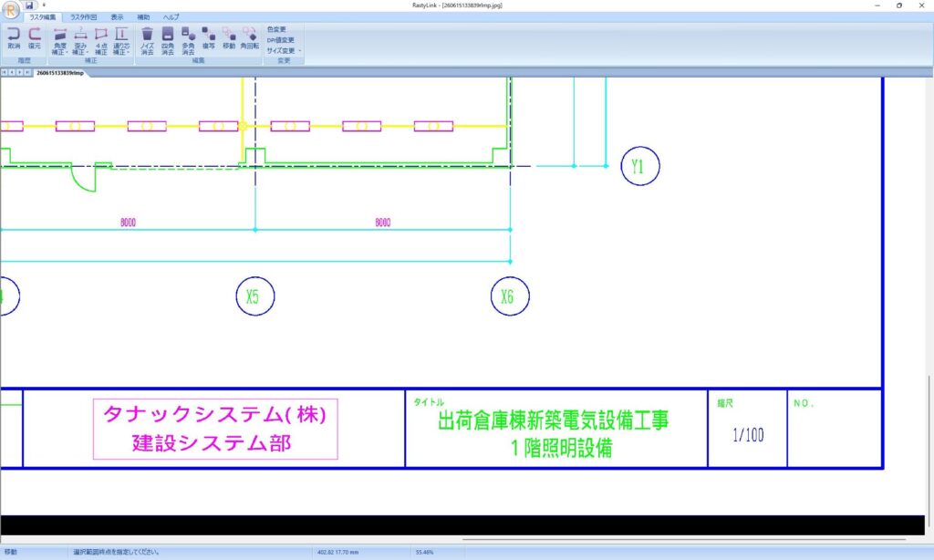The height and width of the screenshot is (560, 934).
Task: Redo with the 復元 icon
Action: tap(35, 38)
